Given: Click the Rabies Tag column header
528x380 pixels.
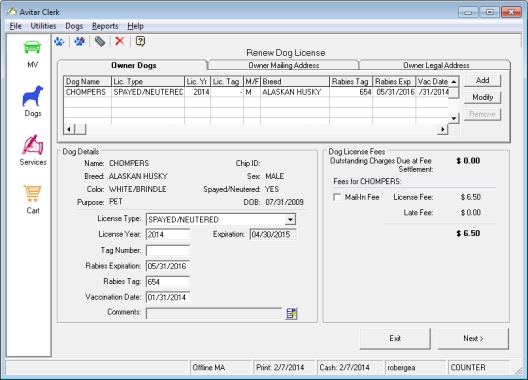Looking at the screenshot, I should coord(351,82).
